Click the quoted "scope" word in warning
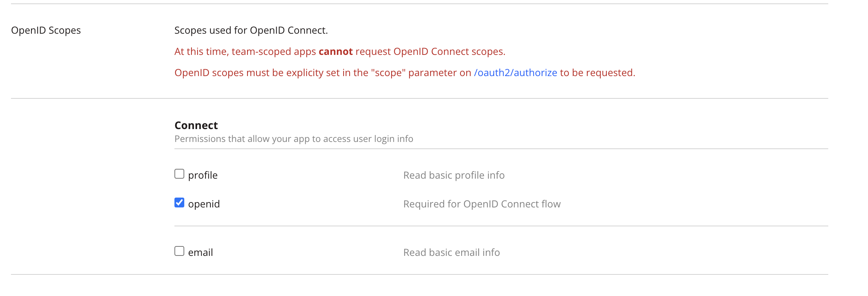868x296 pixels. pyautogui.click(x=388, y=73)
